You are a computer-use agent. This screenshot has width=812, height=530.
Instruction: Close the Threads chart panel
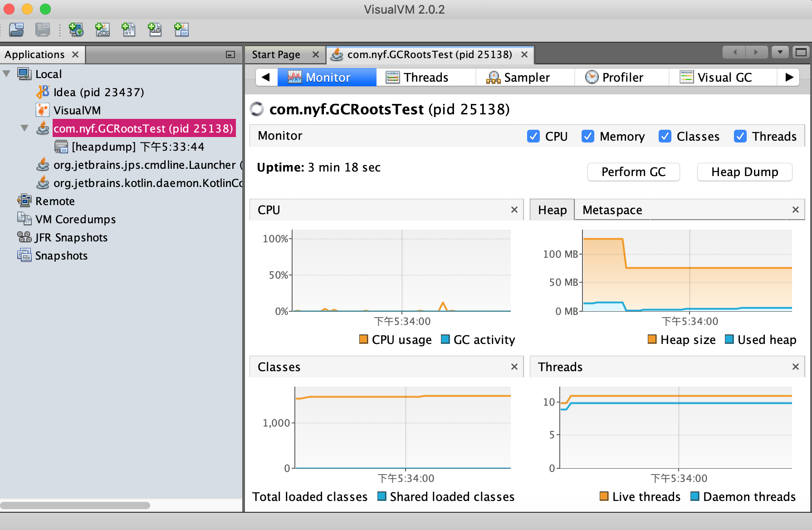click(x=796, y=367)
